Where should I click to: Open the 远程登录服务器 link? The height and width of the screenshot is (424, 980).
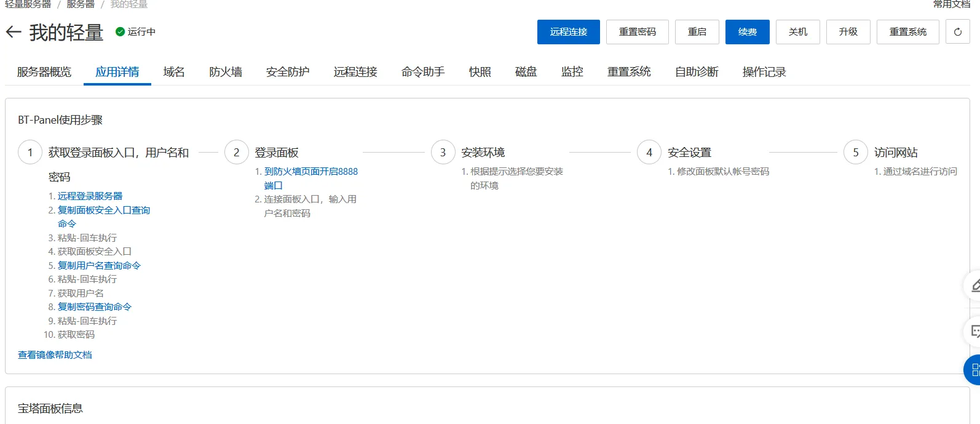90,196
